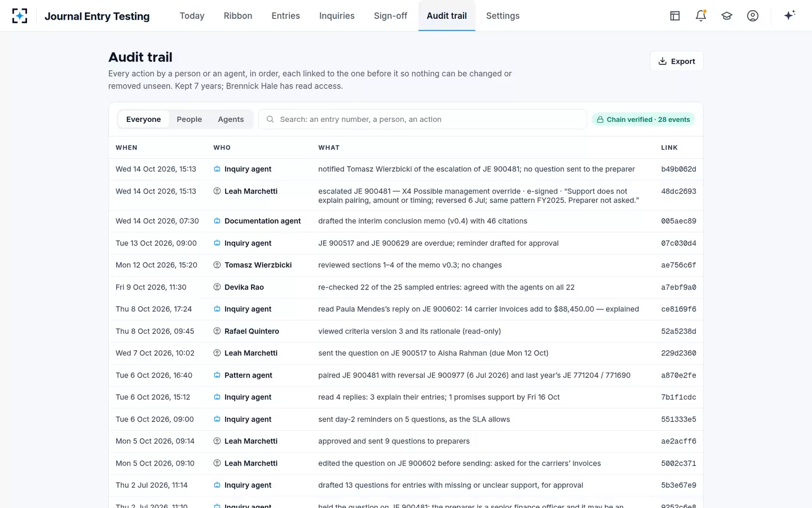Filter the trail to Everyone
812x508 pixels.
click(143, 119)
